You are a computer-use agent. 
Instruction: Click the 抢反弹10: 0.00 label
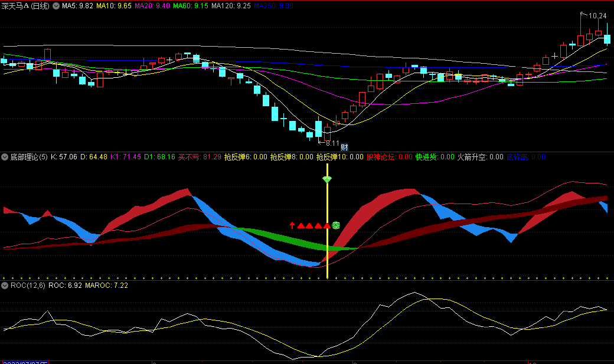[340, 157]
